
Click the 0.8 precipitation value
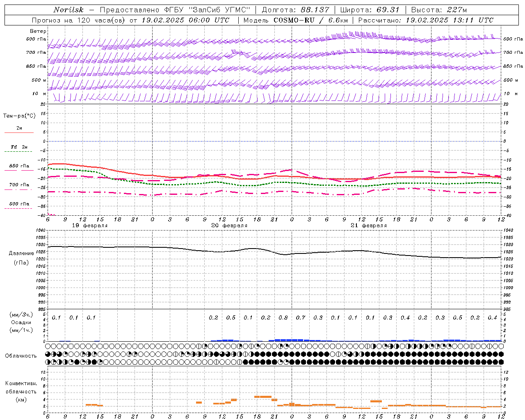pyautogui.click(x=283, y=318)
